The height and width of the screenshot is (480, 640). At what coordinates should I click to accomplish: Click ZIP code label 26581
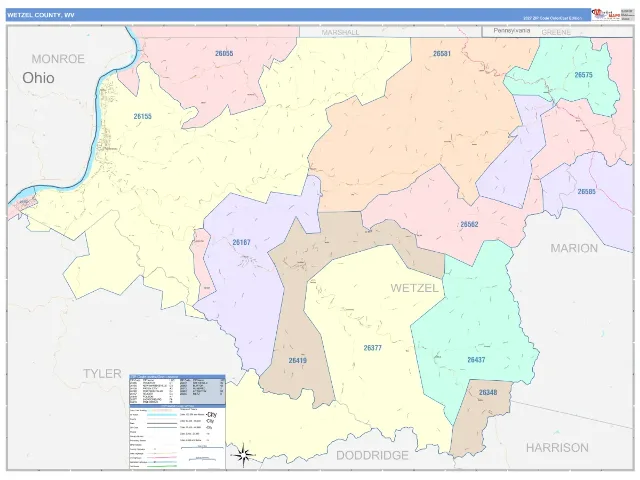[x=442, y=53]
